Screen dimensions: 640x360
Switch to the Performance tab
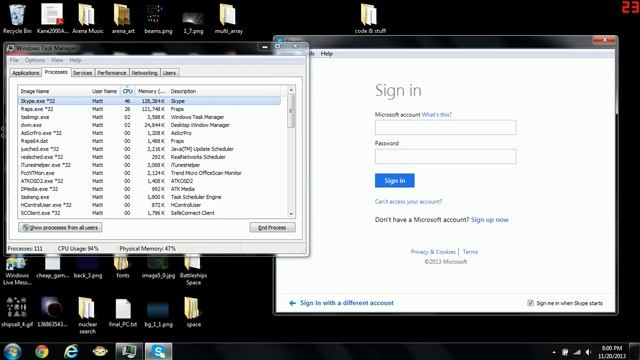[112, 73]
